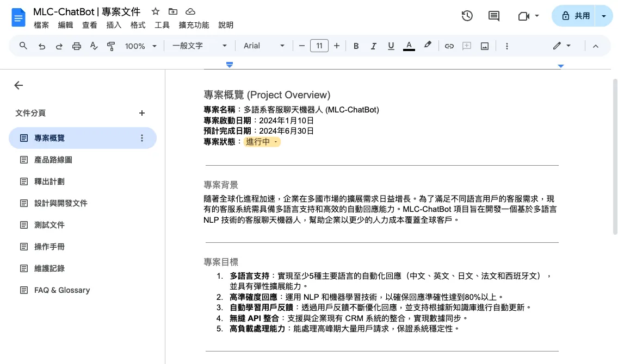Open the 檔案 menu
The width and height of the screenshot is (618, 364).
[41, 25]
